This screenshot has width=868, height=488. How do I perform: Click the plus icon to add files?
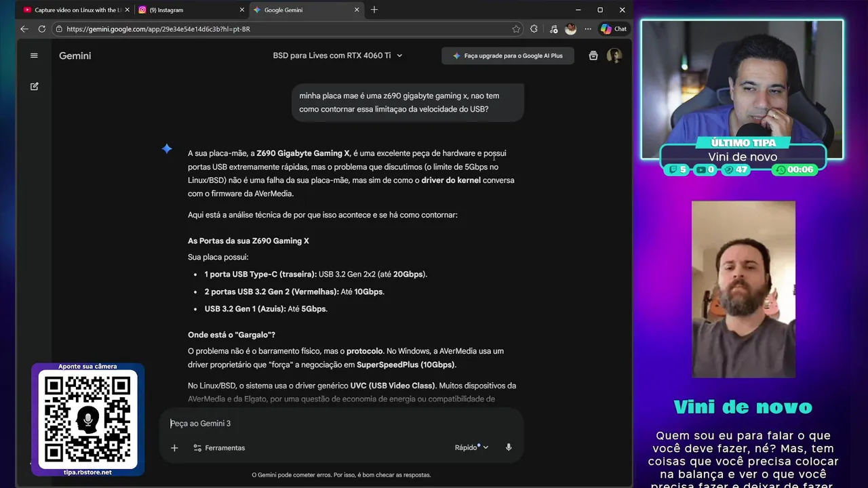pyautogui.click(x=174, y=448)
